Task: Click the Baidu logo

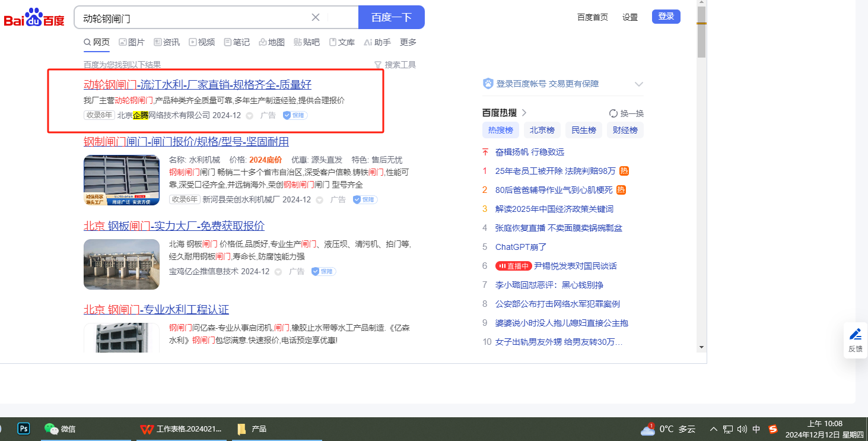Action: pyautogui.click(x=34, y=18)
